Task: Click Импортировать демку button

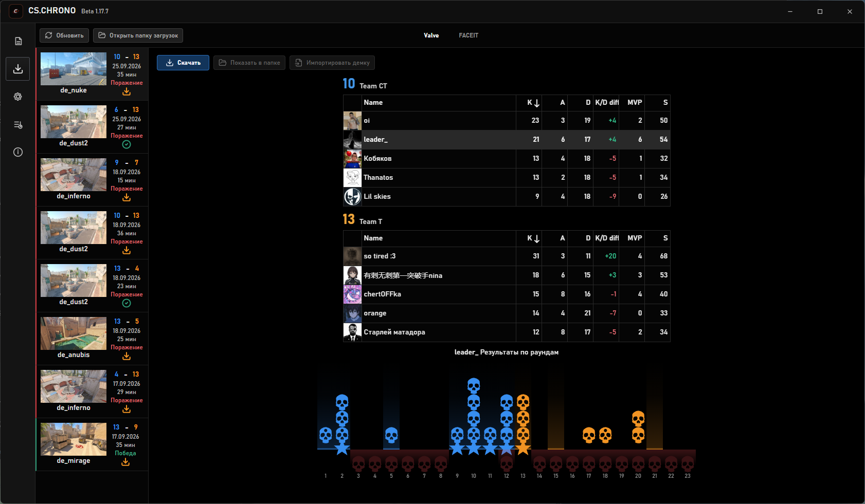Action: click(x=332, y=63)
